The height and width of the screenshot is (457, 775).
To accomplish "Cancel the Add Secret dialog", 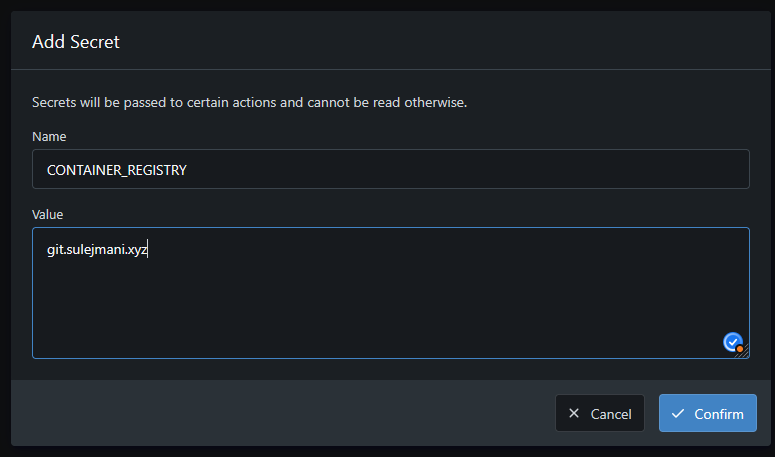I will (600, 413).
